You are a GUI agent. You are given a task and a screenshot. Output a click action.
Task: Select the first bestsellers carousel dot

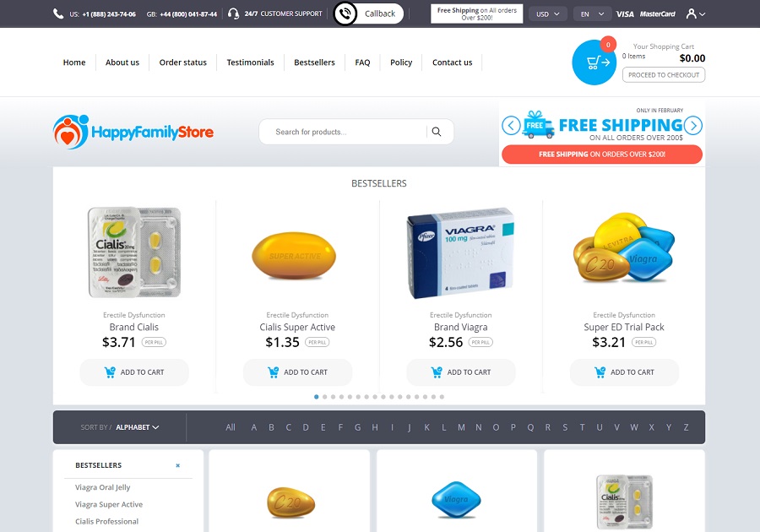pyautogui.click(x=317, y=397)
